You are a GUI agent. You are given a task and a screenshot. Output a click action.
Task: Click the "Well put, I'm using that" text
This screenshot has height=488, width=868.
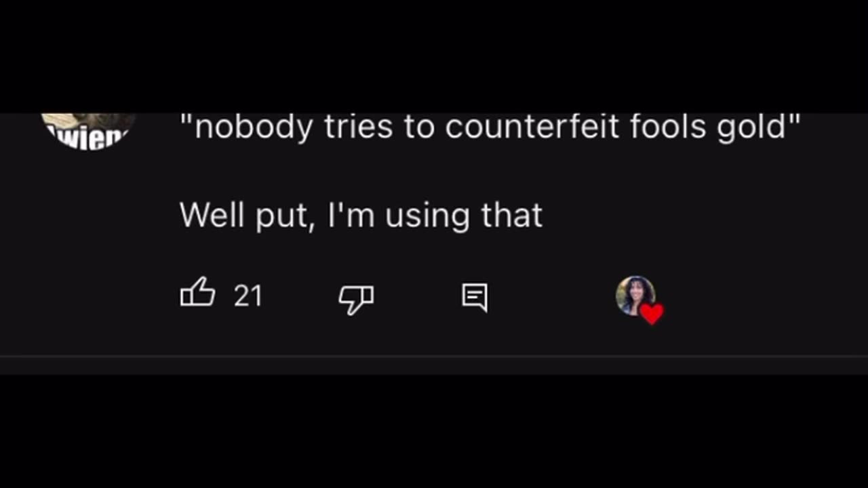(x=361, y=216)
